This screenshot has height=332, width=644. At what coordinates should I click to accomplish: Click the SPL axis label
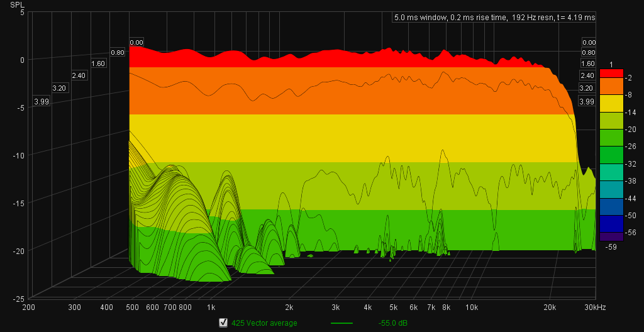(18, 4)
